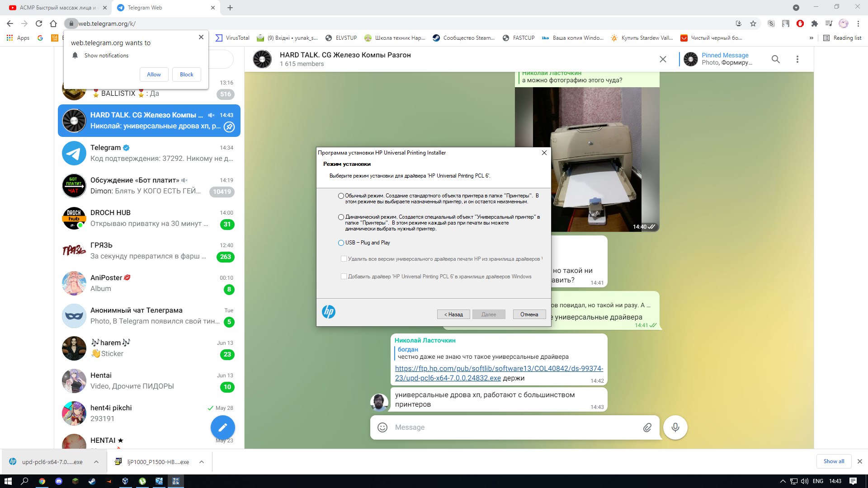
Task: Expand hidden bookmarks overflow chevron
Action: coord(811,38)
